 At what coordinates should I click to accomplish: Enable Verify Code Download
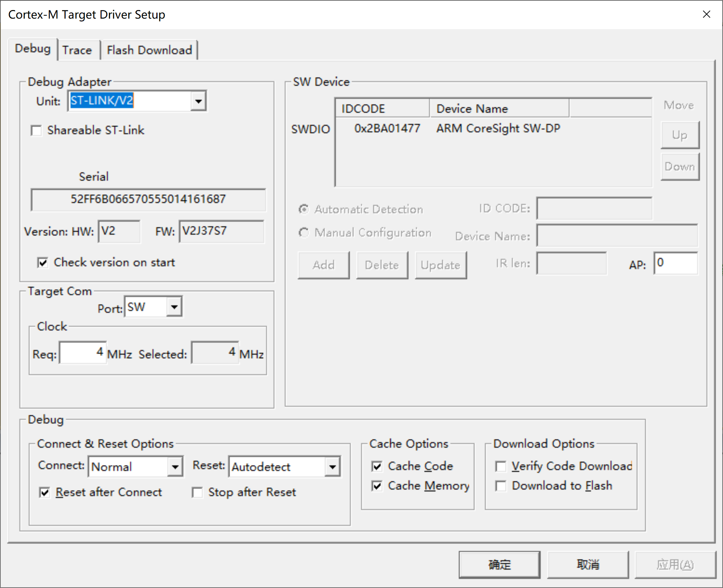[x=501, y=466]
